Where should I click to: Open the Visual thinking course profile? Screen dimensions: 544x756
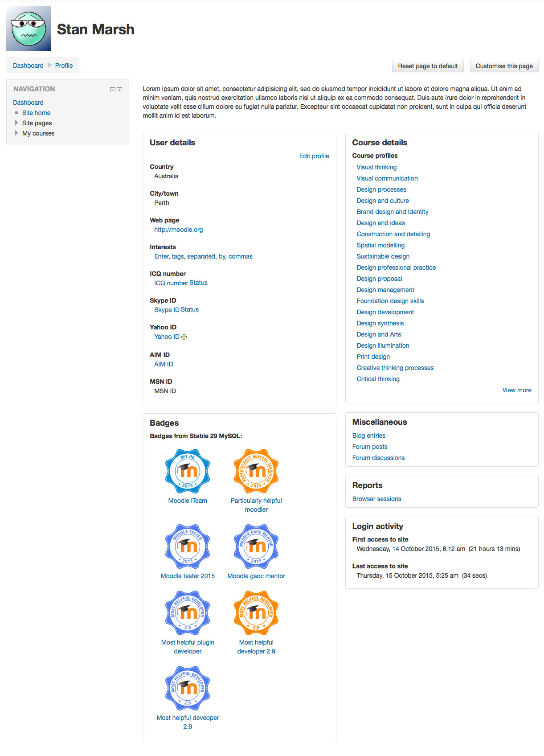click(x=376, y=167)
